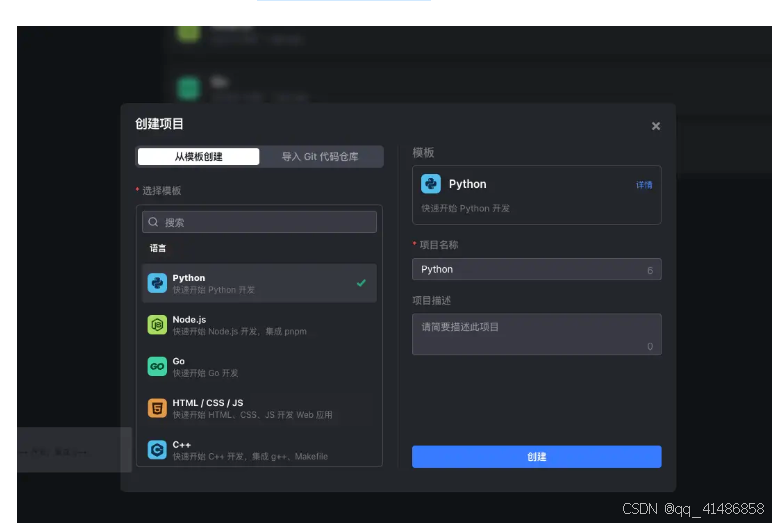This screenshot has width=778, height=523.
Task: Select the HTML / CSS / JS template
Action: [x=259, y=408]
